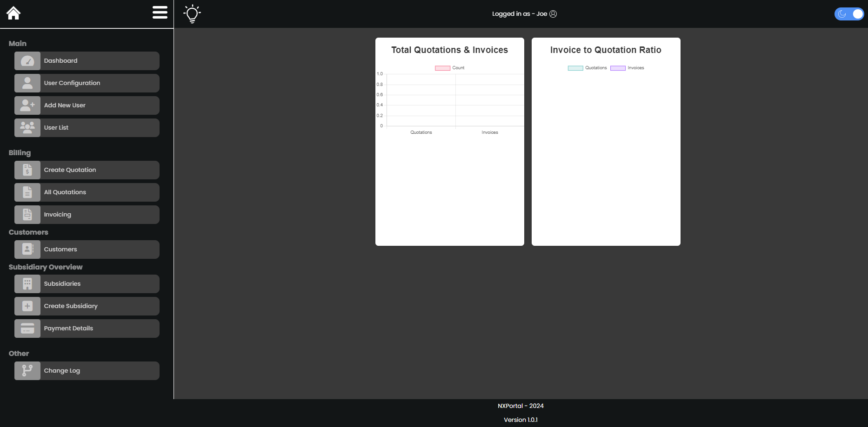Click the Subsidiaries building icon
The width and height of the screenshot is (868, 427).
(x=27, y=284)
